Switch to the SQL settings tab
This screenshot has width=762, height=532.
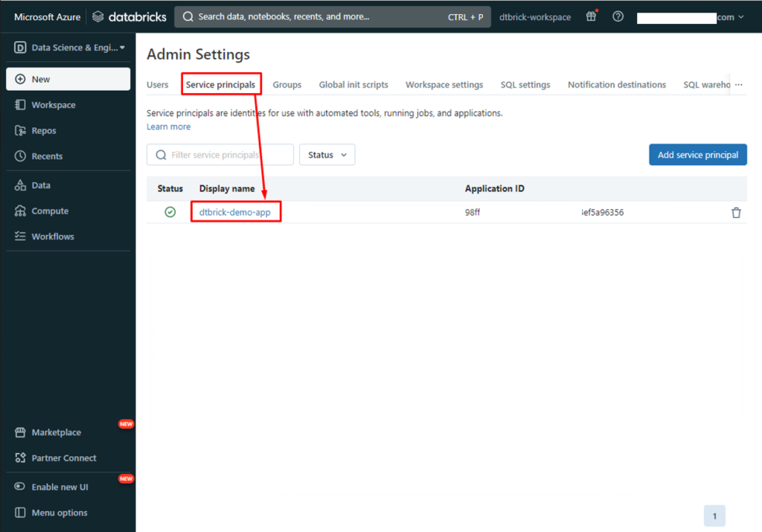click(525, 85)
